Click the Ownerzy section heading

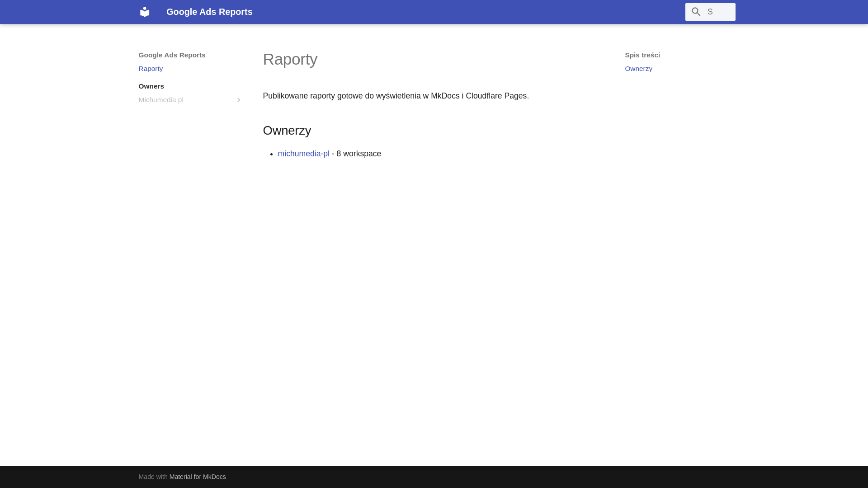tap(287, 131)
